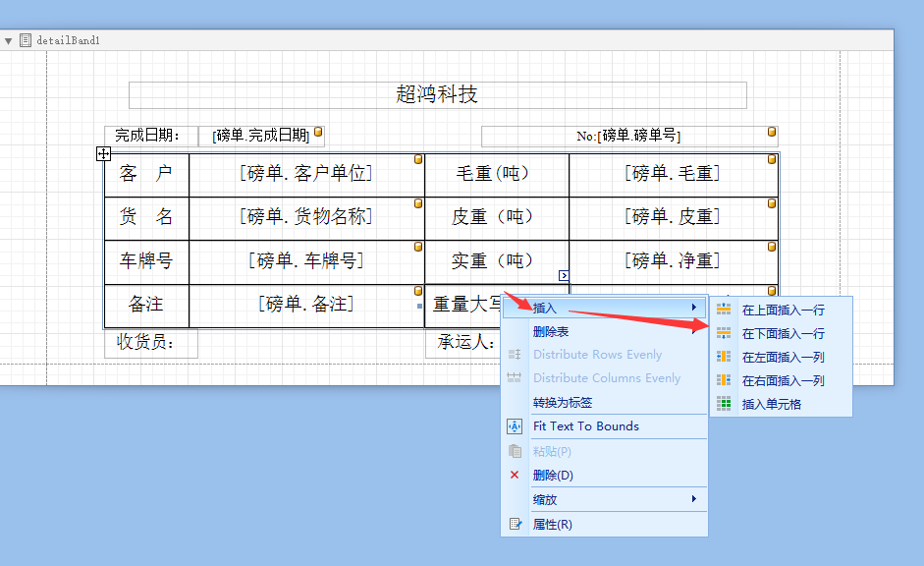Click binding tag of 净重 cell
The width and height of the screenshot is (924, 566).
pyautogui.click(x=772, y=247)
